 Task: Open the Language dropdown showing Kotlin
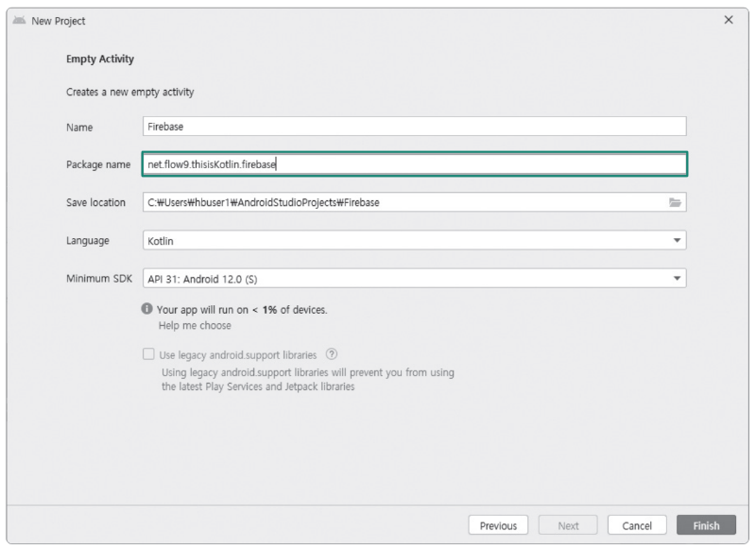click(415, 241)
